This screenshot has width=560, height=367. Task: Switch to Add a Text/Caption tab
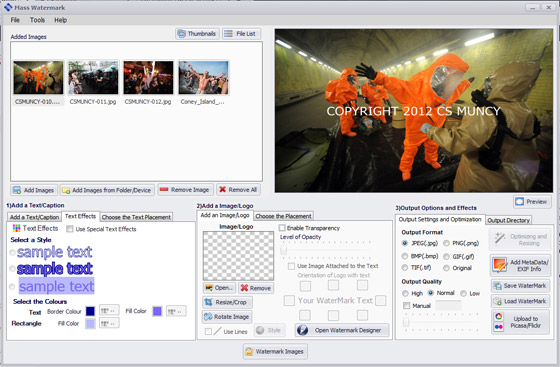pos(34,217)
